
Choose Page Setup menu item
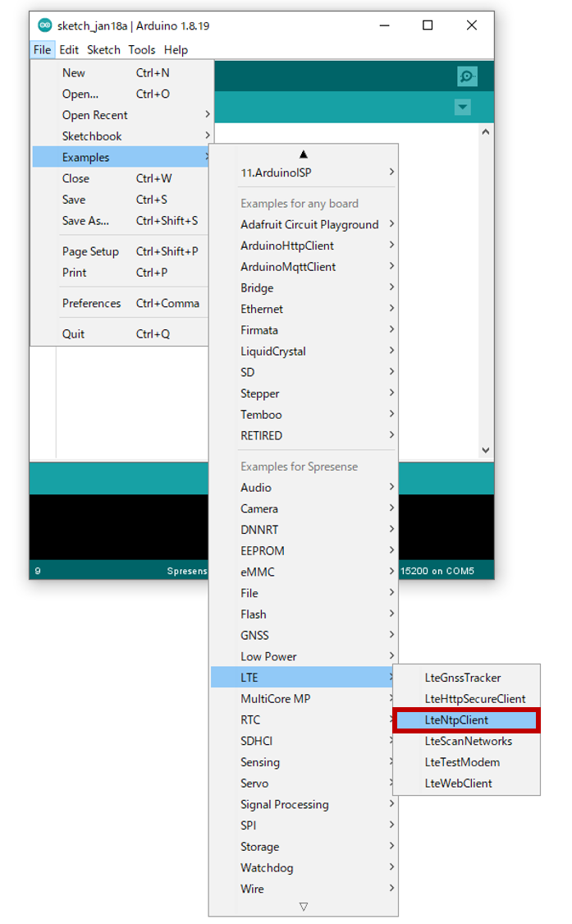pyautogui.click(x=121, y=251)
